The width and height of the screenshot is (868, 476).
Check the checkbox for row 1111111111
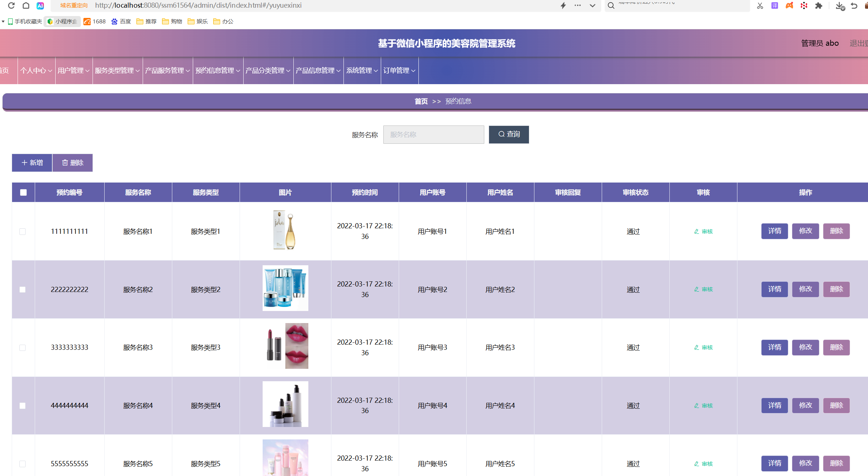(22, 232)
